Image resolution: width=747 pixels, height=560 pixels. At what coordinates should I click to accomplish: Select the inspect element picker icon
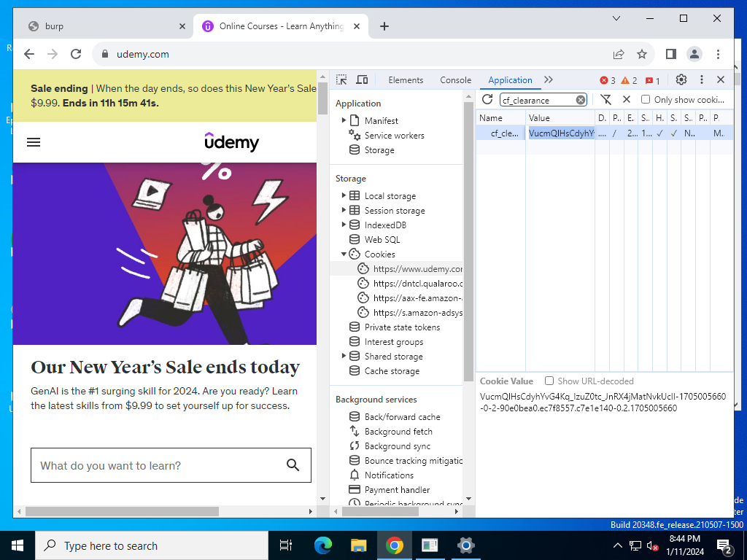341,79
